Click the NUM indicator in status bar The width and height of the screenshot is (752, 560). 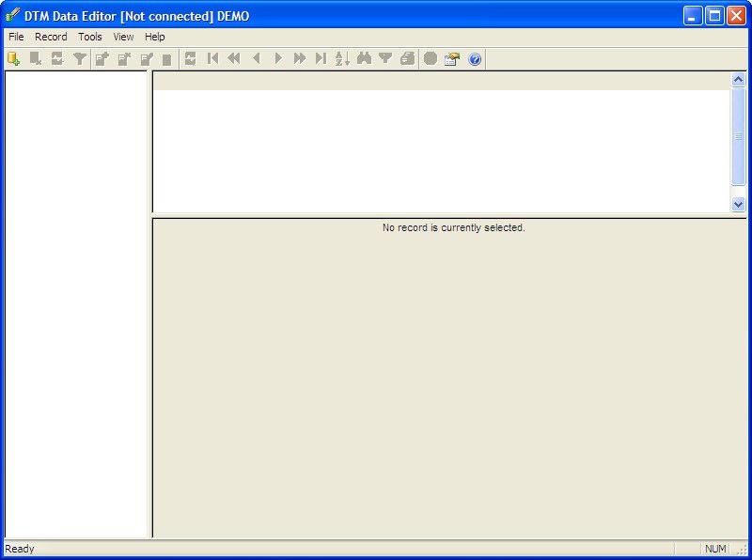click(715, 549)
